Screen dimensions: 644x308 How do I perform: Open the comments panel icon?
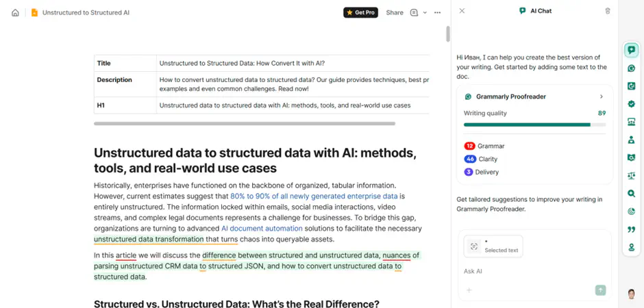(414, 12)
